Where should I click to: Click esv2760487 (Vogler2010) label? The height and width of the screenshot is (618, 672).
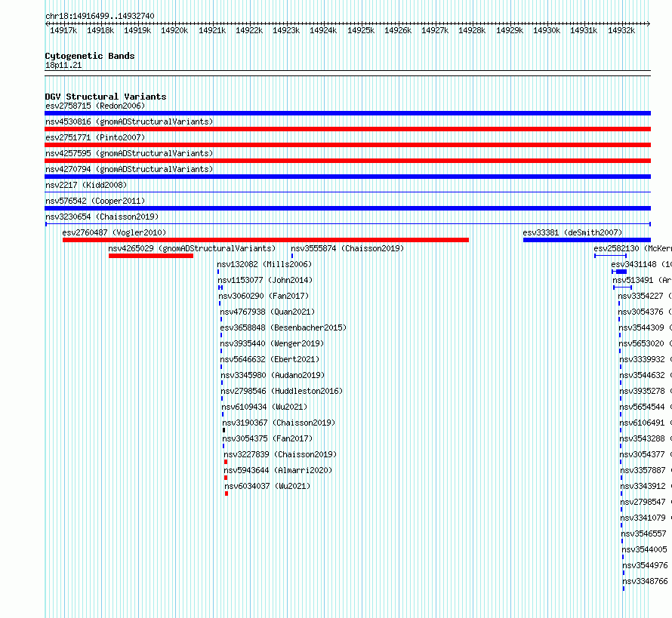click(114, 232)
